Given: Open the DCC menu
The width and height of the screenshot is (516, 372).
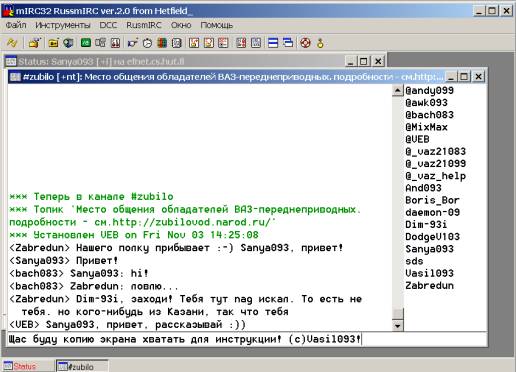Looking at the screenshot, I should click(108, 25).
